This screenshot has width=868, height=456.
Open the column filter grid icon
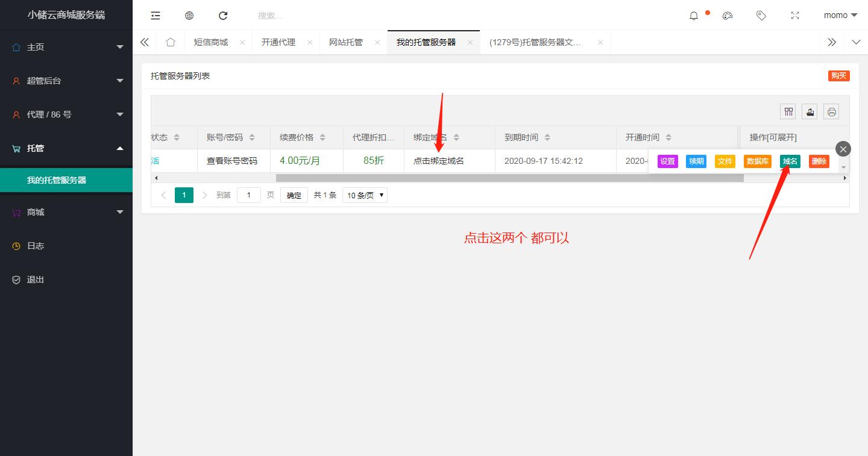[788, 111]
